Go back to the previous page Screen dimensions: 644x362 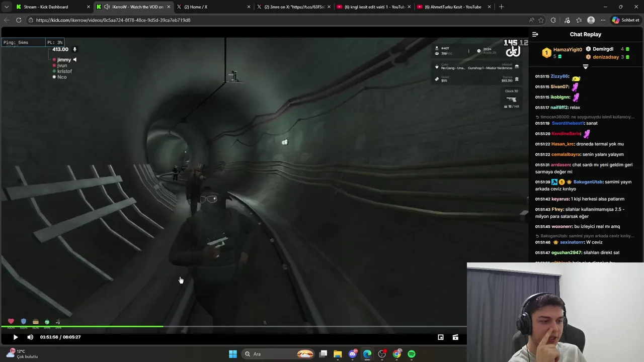pos(7,20)
